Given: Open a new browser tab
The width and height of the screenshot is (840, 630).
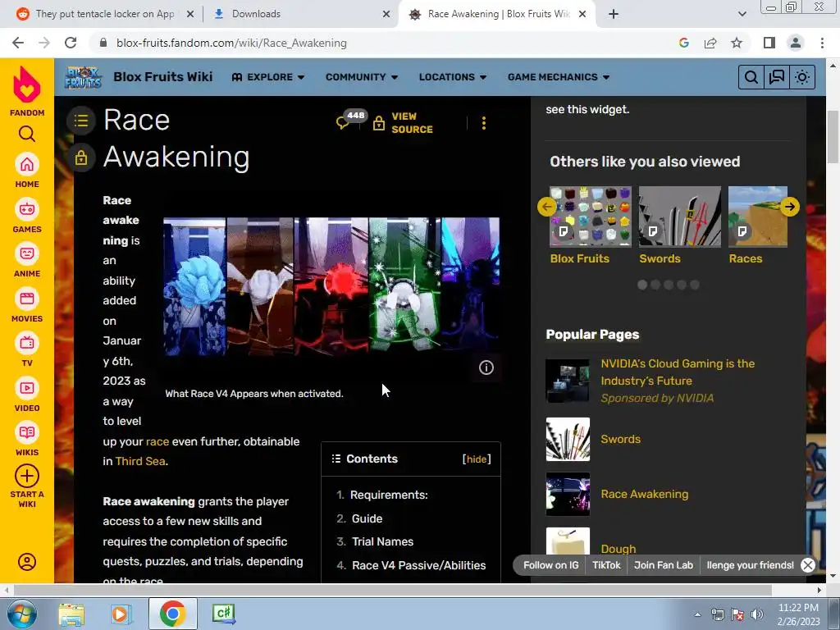Looking at the screenshot, I should pyautogui.click(x=614, y=14).
